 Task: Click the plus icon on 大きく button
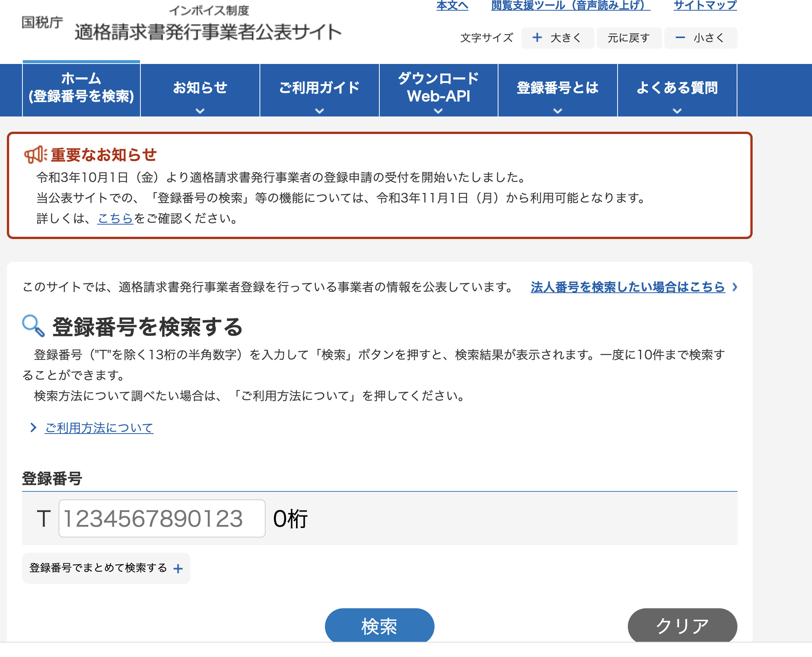point(537,38)
